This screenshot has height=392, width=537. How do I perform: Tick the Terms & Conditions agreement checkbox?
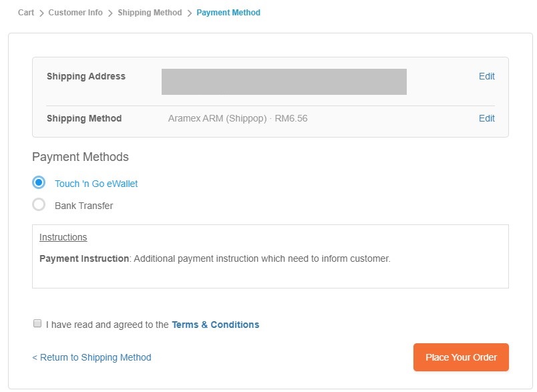37,323
